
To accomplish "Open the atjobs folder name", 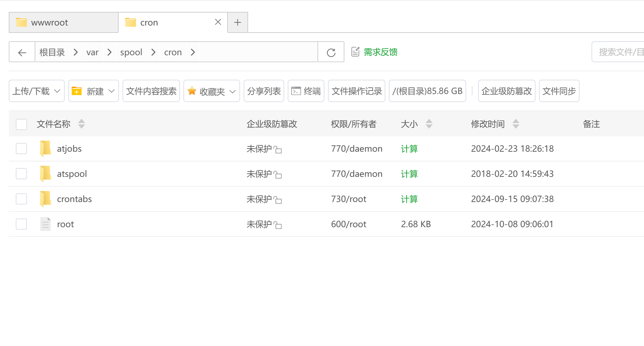I will pyautogui.click(x=69, y=149).
